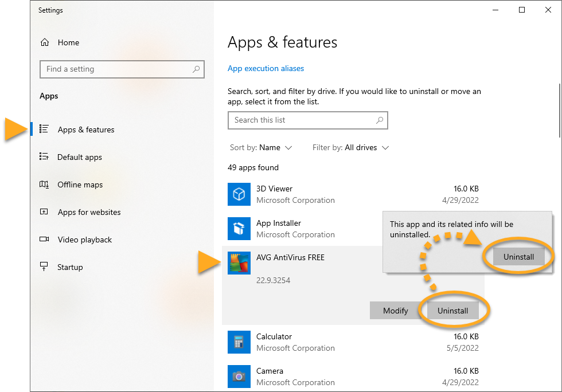The image size is (562, 392).
Task: Click the AVG AntiVirus FREE icon
Action: coord(239,263)
